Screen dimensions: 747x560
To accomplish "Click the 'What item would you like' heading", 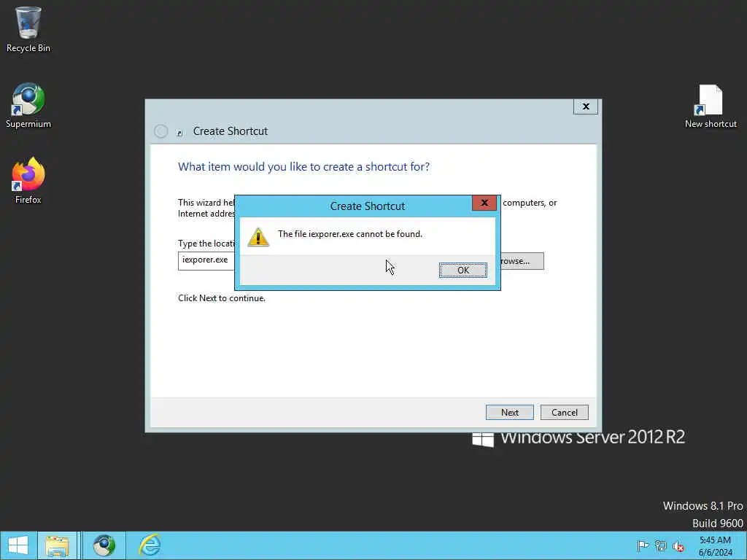I will [x=304, y=167].
